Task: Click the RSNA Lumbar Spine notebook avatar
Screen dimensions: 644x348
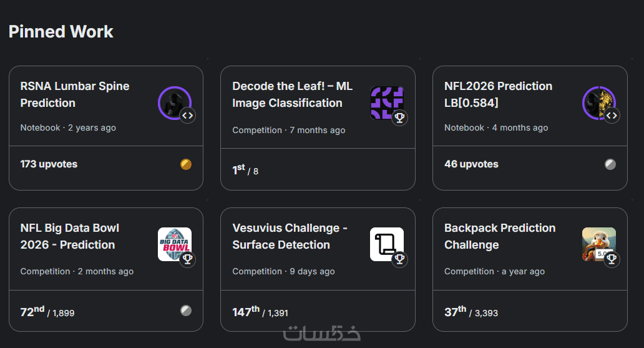Action: [x=174, y=102]
